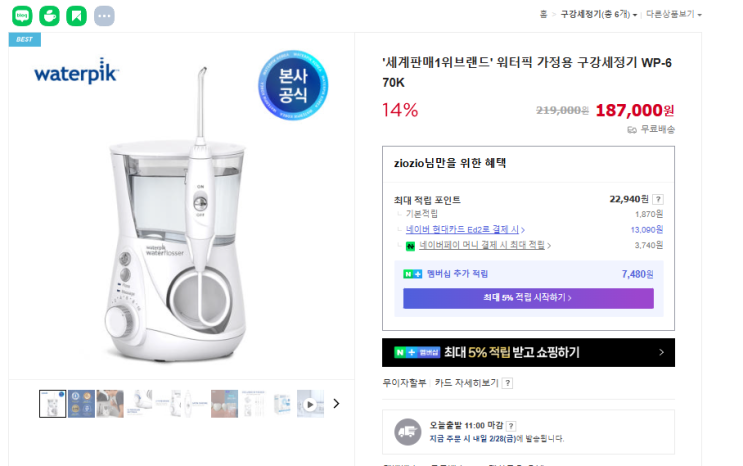Select the first white Waterpik product thumbnail
This screenshot has height=466, width=743.
point(53,404)
